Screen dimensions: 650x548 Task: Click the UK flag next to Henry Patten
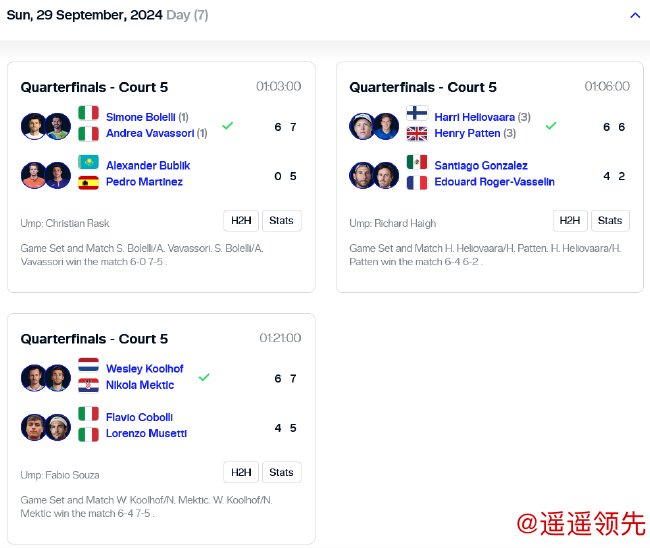[x=417, y=134]
